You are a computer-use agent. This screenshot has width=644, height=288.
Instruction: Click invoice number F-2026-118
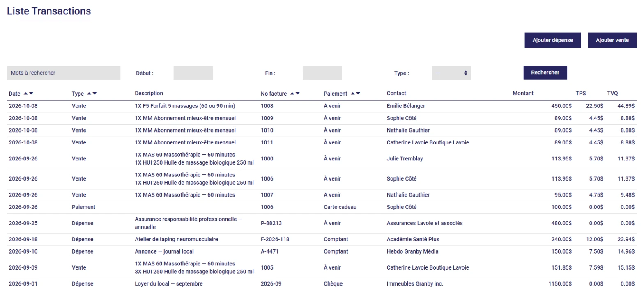(x=275, y=239)
